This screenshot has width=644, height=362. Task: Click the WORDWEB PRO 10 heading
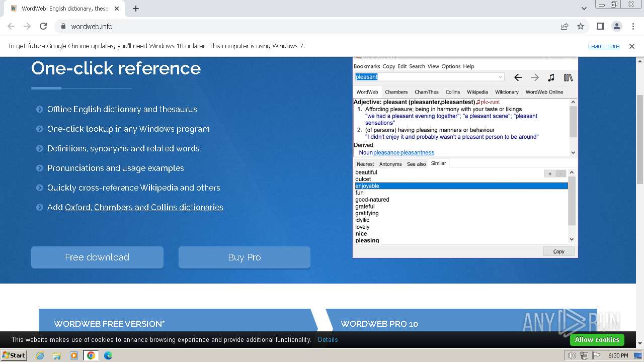(379, 324)
